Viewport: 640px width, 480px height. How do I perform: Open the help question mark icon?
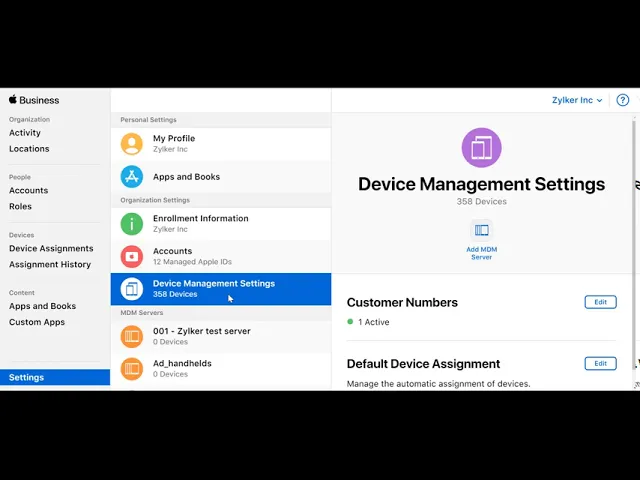pyautogui.click(x=622, y=100)
